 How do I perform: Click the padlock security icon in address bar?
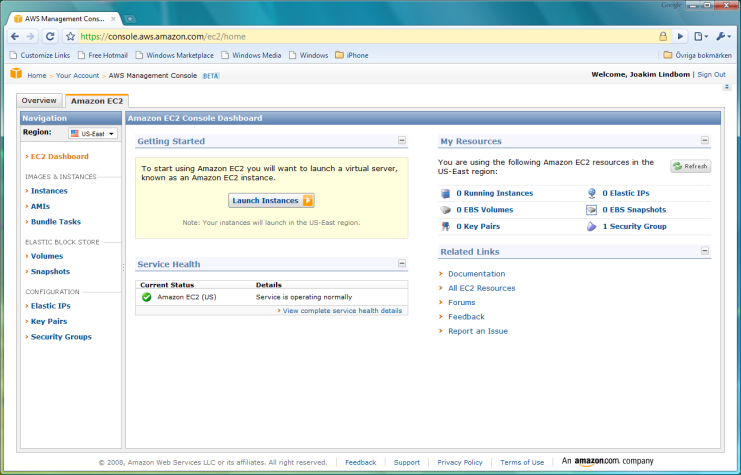(663, 36)
